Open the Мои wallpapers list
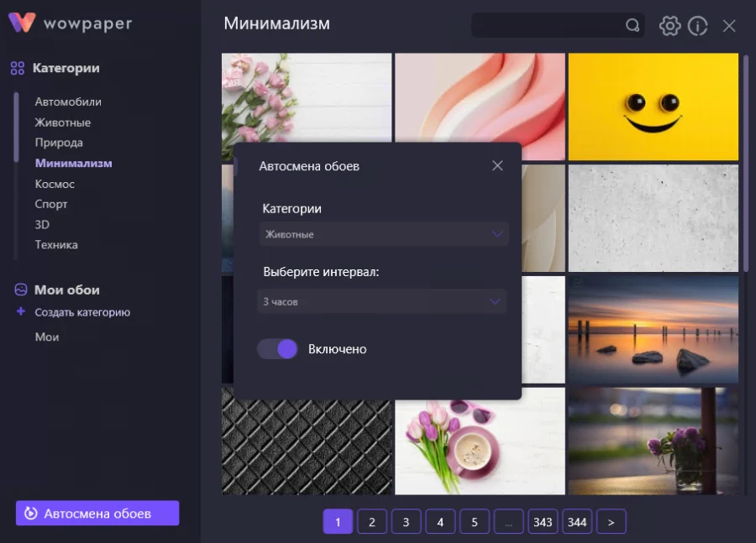 [47, 337]
